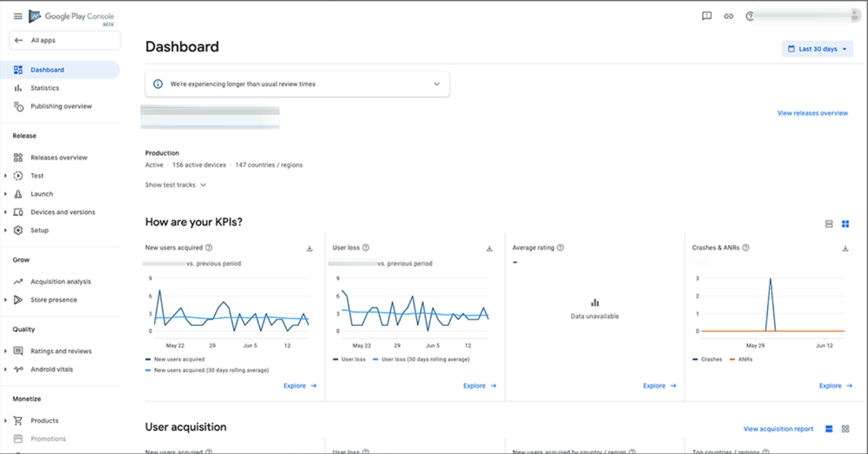This screenshot has height=454, width=868.
Task: Expand the longer review times banner
Action: coord(437,84)
